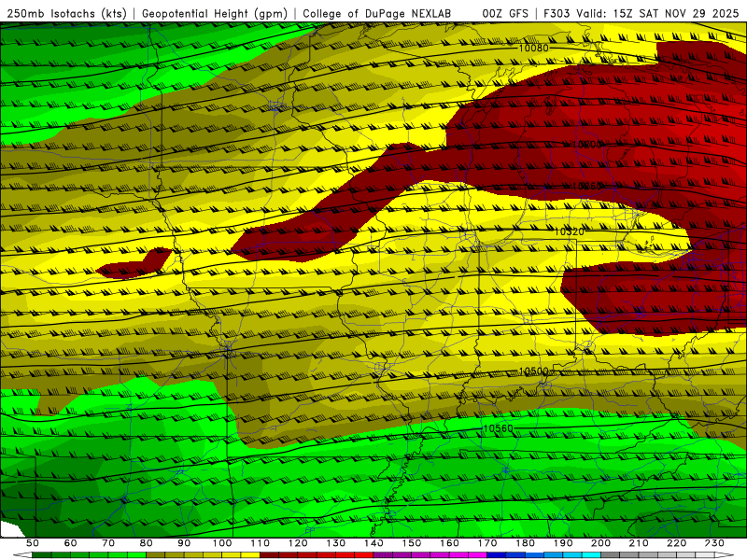Click the 170 value on the color scale
This screenshot has width=747, height=560.
486,543
